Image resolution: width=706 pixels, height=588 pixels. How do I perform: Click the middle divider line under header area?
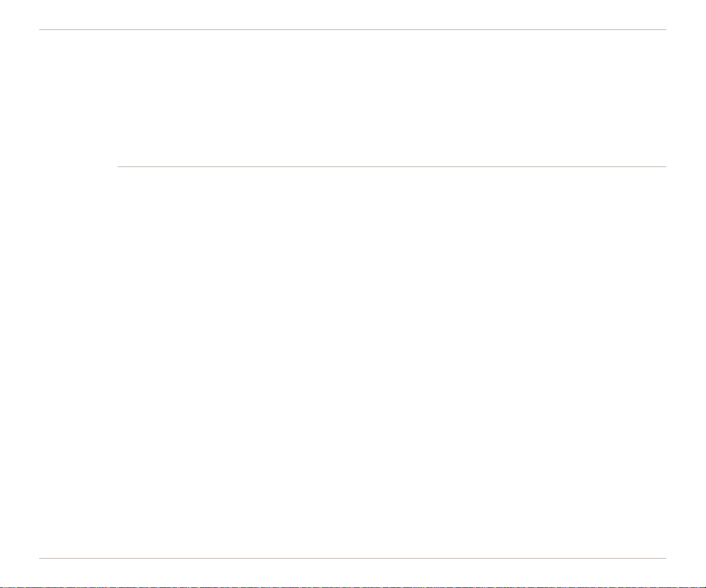pyautogui.click(x=392, y=166)
